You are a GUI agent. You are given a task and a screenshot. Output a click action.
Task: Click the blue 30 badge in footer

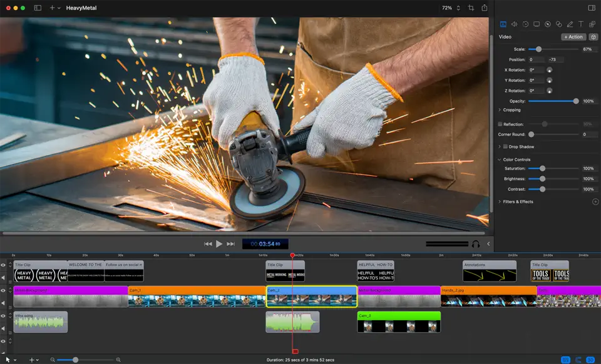pos(590,360)
